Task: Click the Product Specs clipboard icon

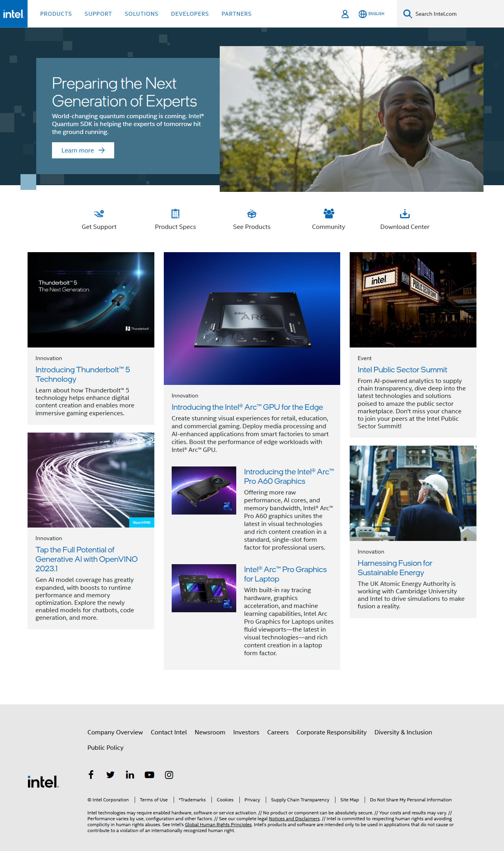Action: coord(176,214)
